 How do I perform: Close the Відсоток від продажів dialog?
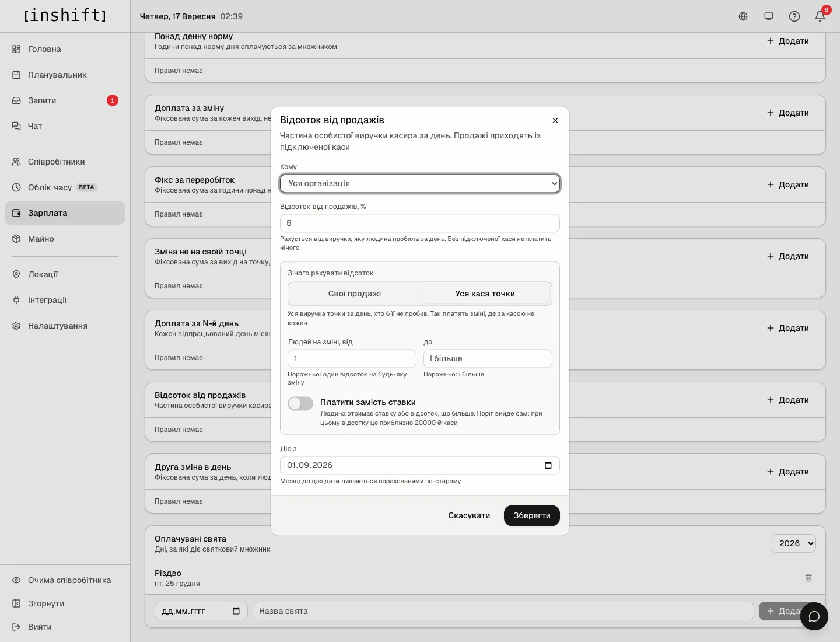(x=555, y=120)
